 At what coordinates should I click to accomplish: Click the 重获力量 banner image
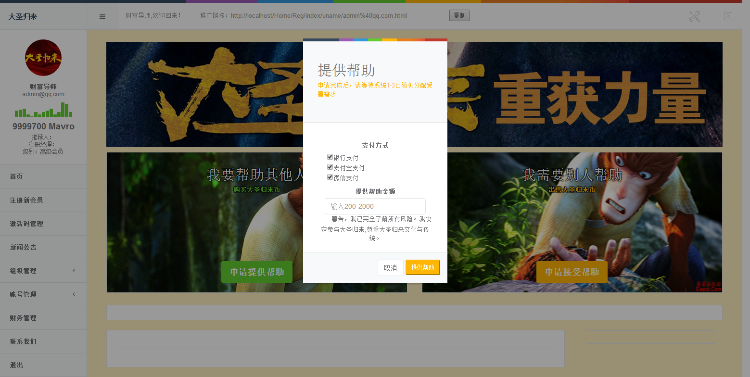click(414, 94)
